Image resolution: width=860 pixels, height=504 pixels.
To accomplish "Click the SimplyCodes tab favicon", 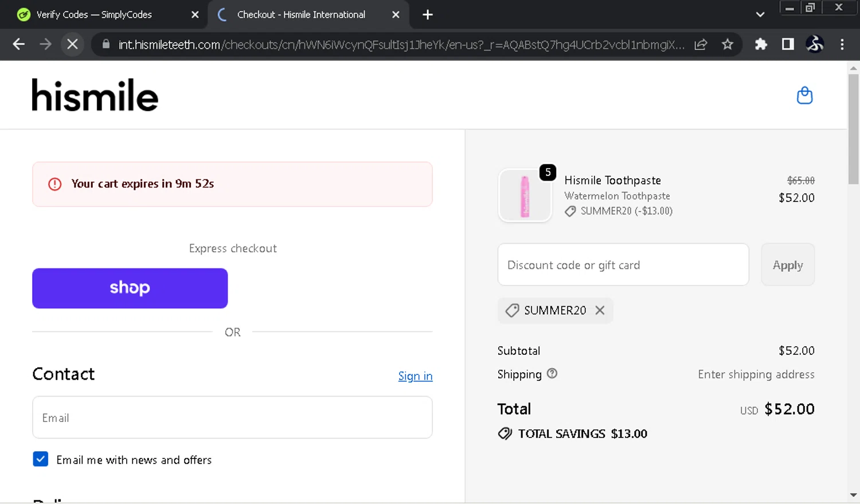I will point(24,15).
